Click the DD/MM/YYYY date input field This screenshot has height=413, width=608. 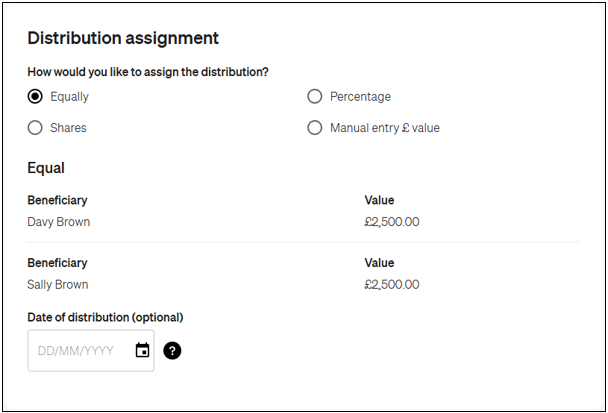tap(80, 351)
